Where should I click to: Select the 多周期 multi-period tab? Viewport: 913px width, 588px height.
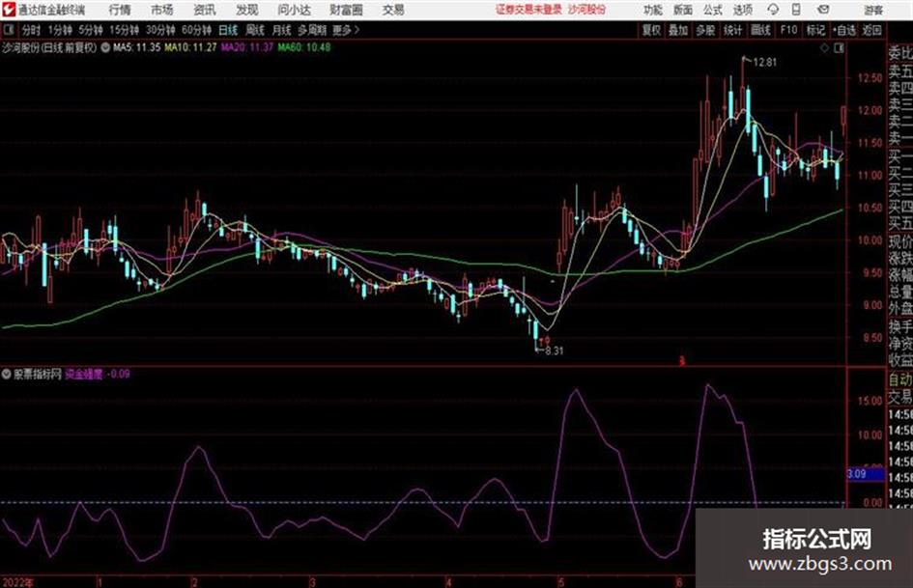pos(312,30)
